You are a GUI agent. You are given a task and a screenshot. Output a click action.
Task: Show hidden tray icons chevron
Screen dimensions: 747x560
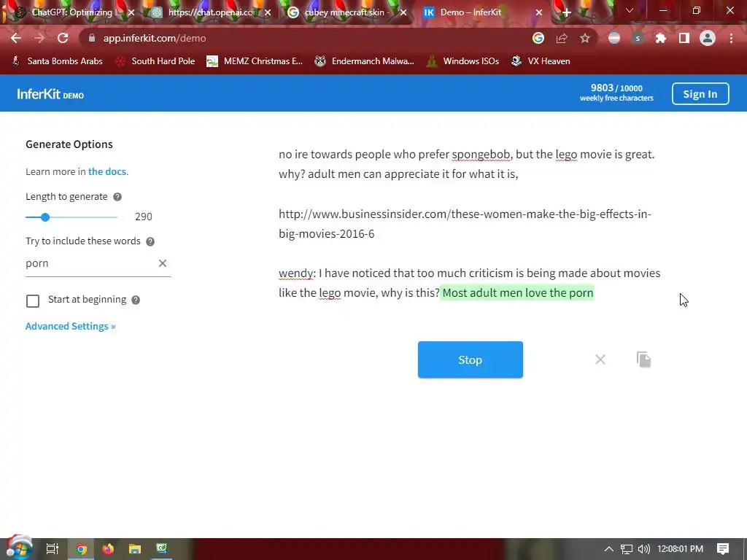[x=609, y=549]
